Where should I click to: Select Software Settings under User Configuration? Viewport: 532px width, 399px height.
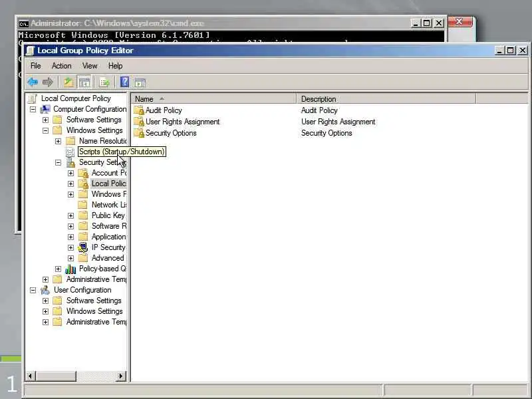pyautogui.click(x=94, y=301)
